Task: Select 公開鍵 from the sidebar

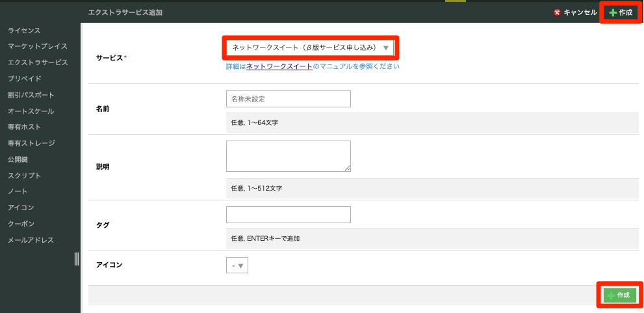Action: click(18, 159)
